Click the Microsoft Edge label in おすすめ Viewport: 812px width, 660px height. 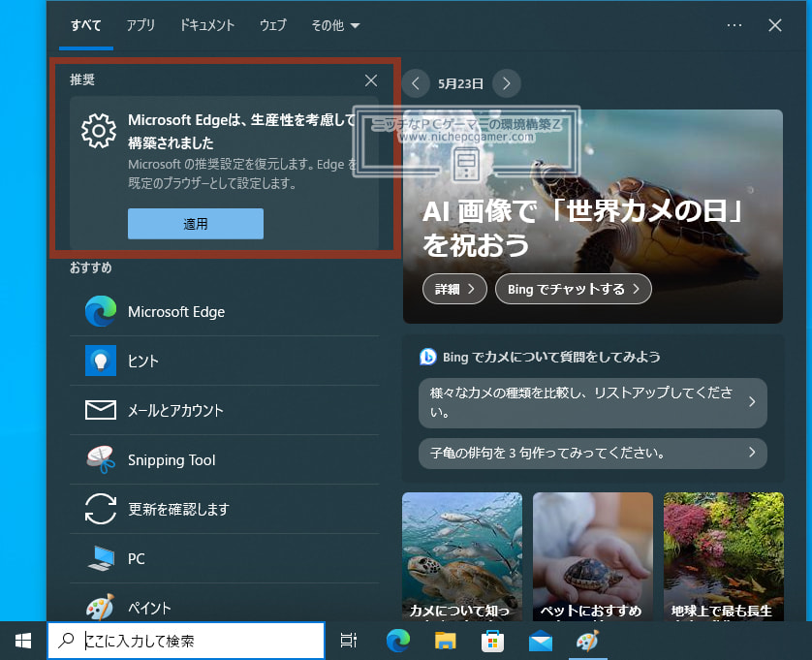pyautogui.click(x=176, y=312)
